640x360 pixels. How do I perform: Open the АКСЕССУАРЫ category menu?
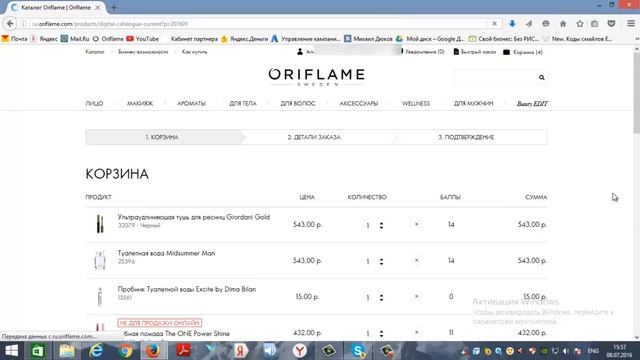click(359, 104)
